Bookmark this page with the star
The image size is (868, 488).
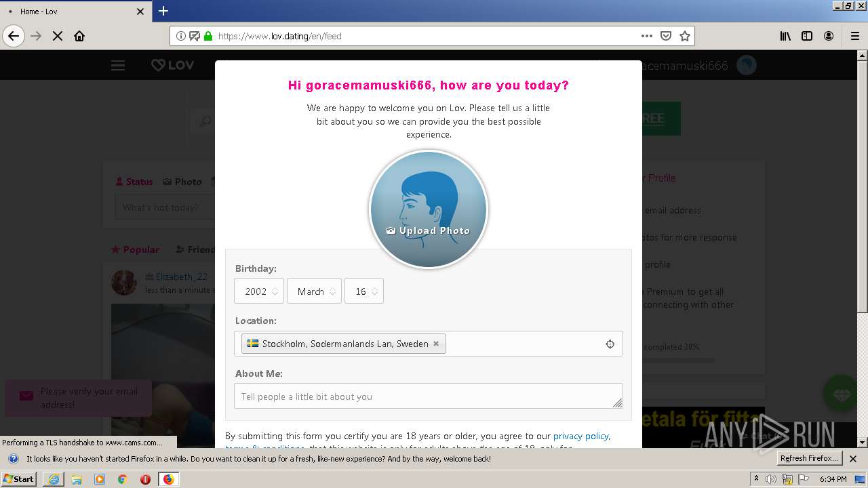pyautogui.click(x=685, y=36)
